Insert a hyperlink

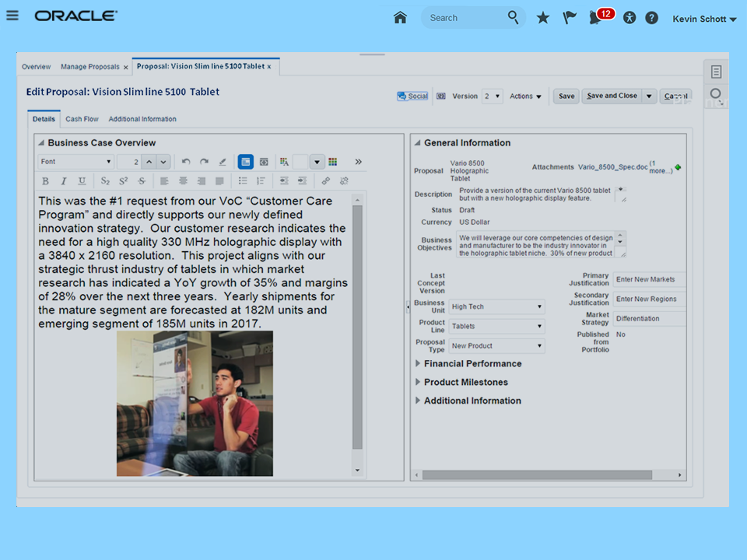326,181
